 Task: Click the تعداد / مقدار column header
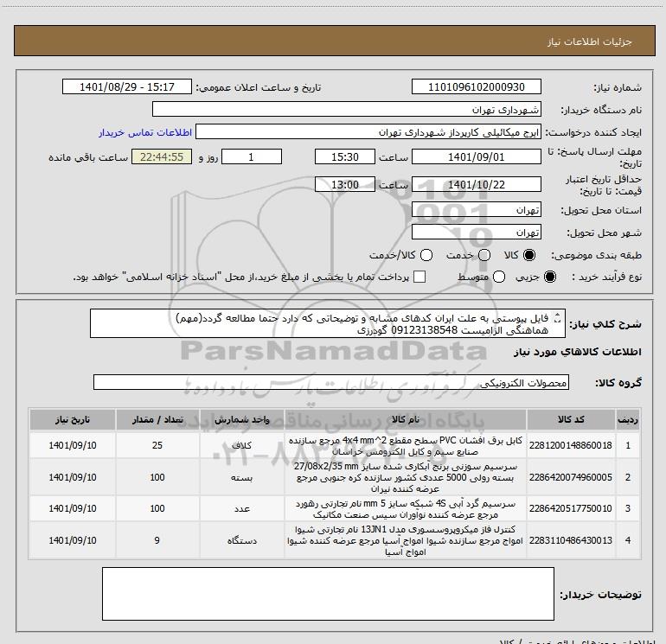(x=157, y=419)
